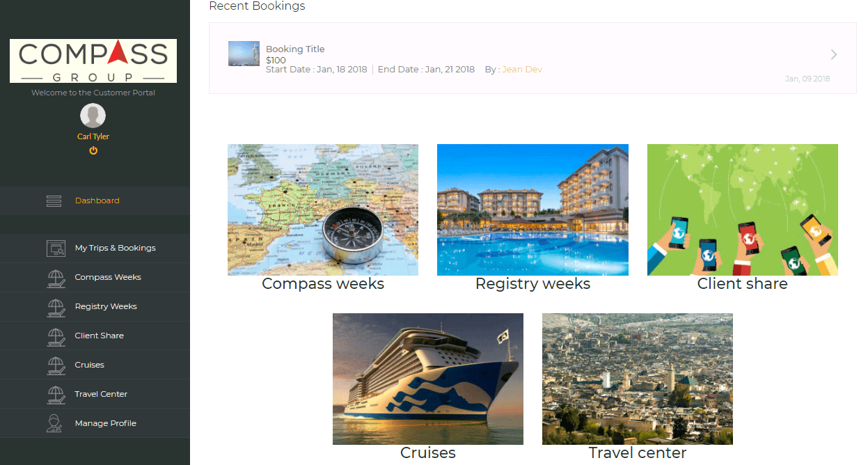This screenshot has width=868, height=465.
Task: Open the Client share phones tile
Action: pyautogui.click(x=743, y=210)
